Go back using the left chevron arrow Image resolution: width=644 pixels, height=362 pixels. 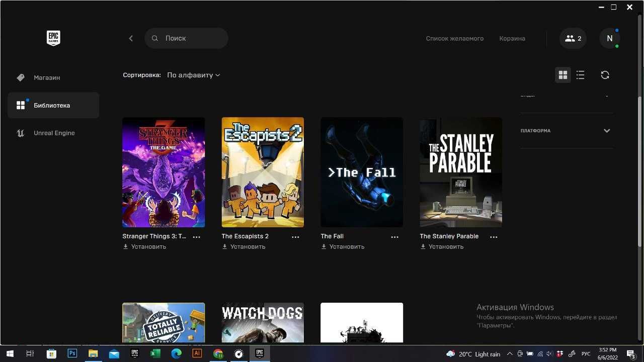click(131, 38)
